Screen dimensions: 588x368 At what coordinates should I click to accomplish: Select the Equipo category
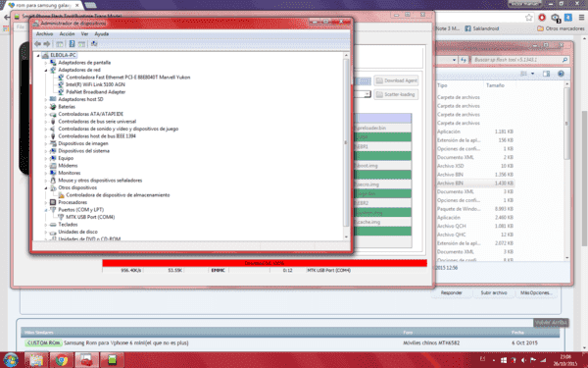tap(66, 158)
